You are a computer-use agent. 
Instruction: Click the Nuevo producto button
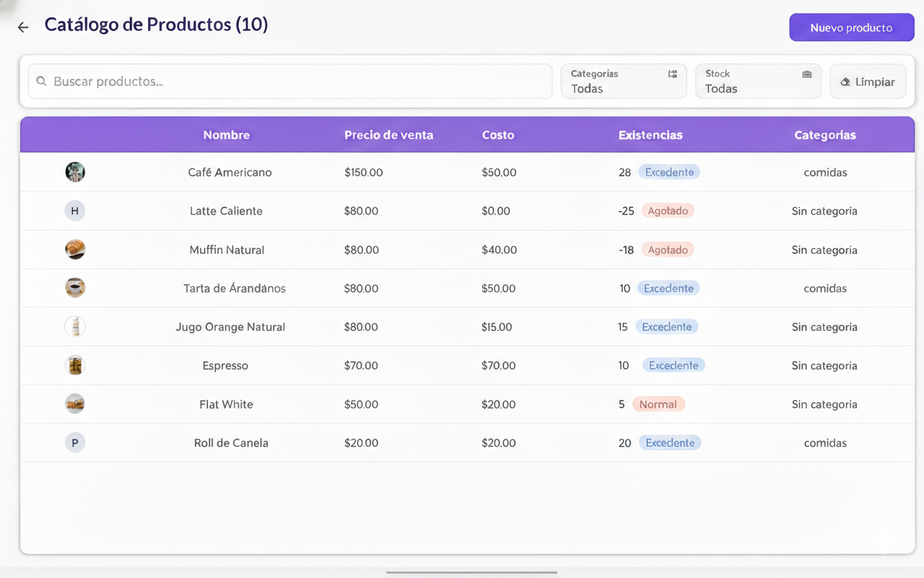[851, 27]
